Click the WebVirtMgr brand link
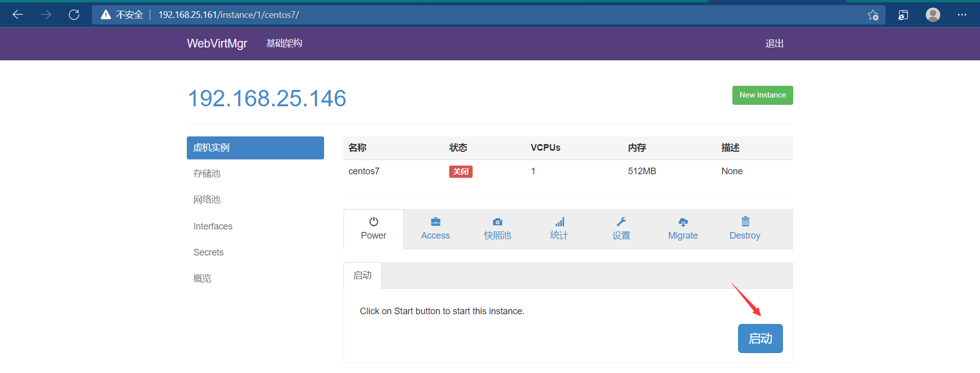This screenshot has height=373, width=980. [217, 43]
